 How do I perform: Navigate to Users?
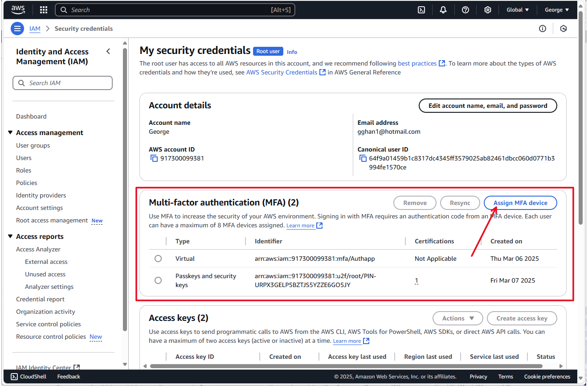(24, 158)
